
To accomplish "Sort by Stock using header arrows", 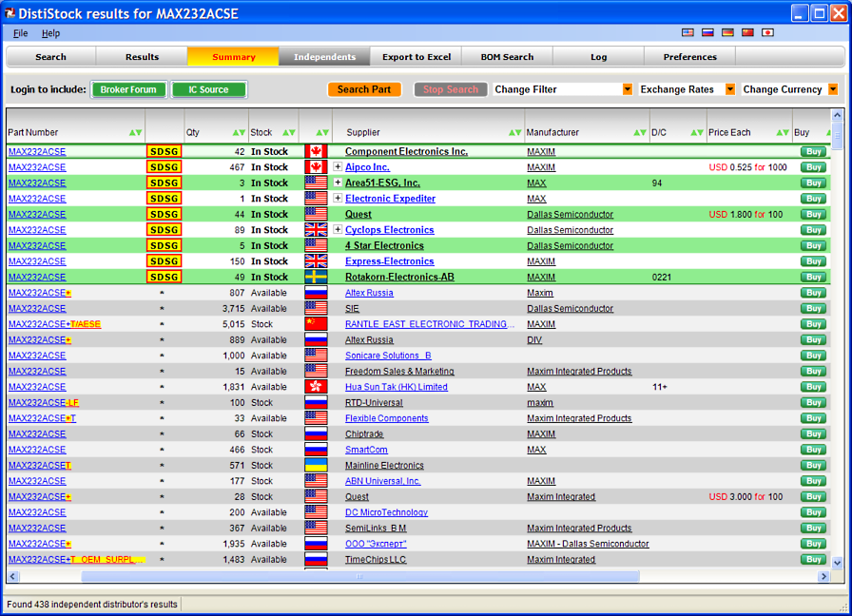I will 289,132.
